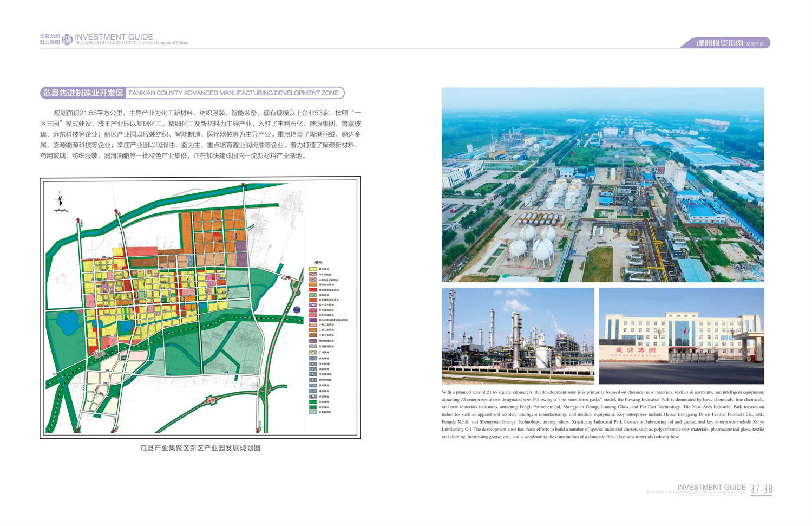Image resolution: width=812 pixels, height=526 pixels.
Task: Click the round Puyang emblem logo in header
Action: point(67,40)
